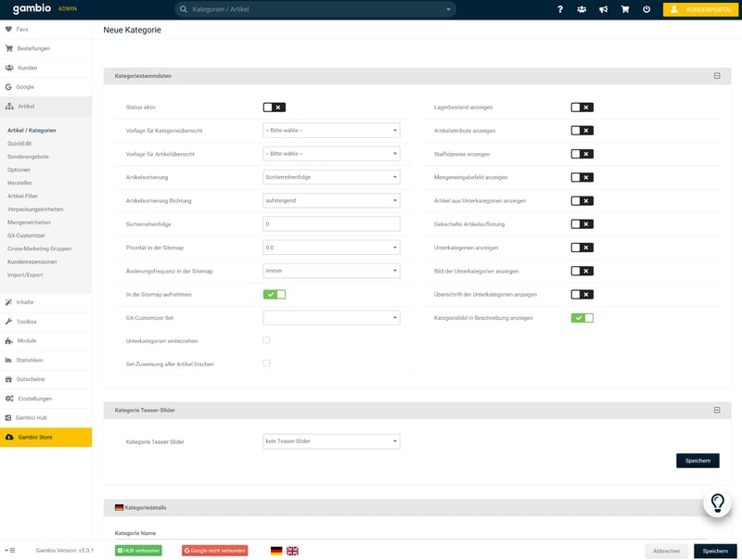Screen dimensions: 742x560
Task: Check Unterkategorien einbeziehen checkbox
Action: (x=267, y=340)
